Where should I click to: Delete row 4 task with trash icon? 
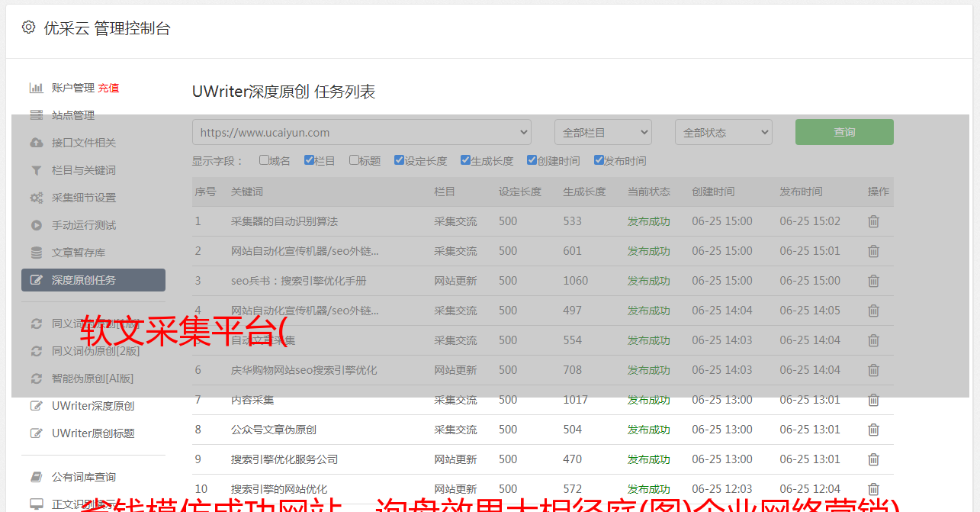tap(874, 311)
